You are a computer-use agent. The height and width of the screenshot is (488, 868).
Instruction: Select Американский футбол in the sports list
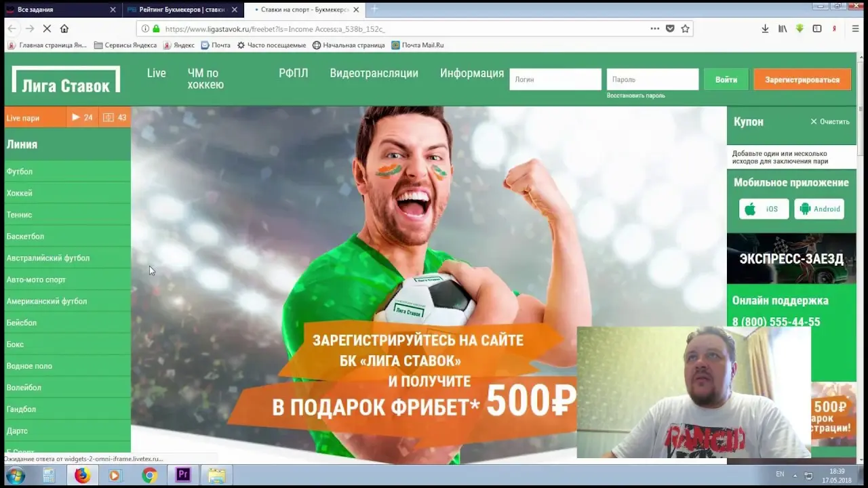(x=68, y=302)
